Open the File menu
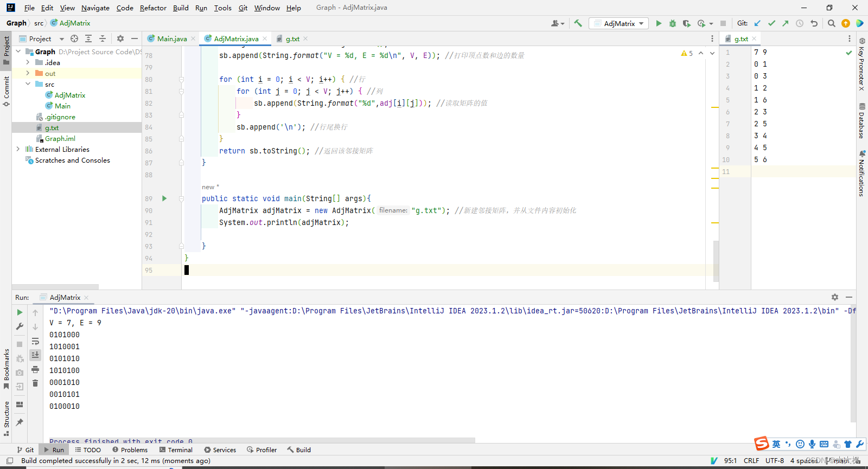The image size is (868, 469). [29, 8]
